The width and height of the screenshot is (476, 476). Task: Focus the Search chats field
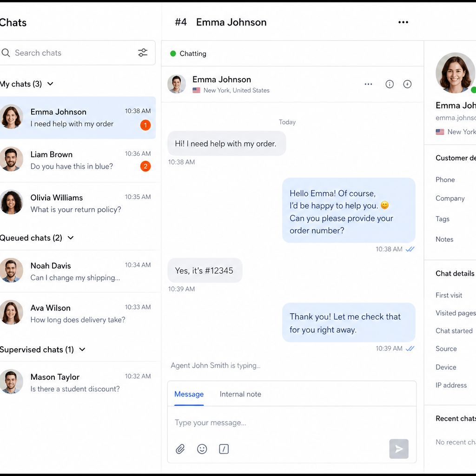point(78,53)
